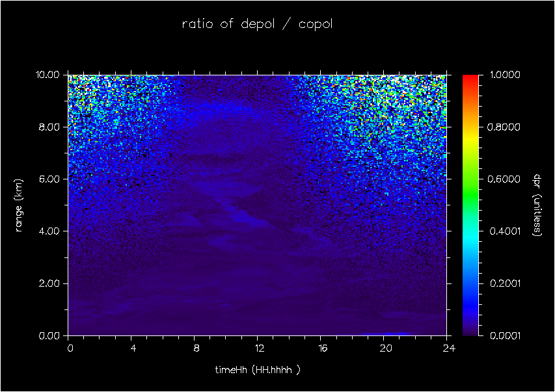Screen dimensions: 555x392
Task: Click the plot title 'ratio of depol / copol'
Action: [257, 24]
